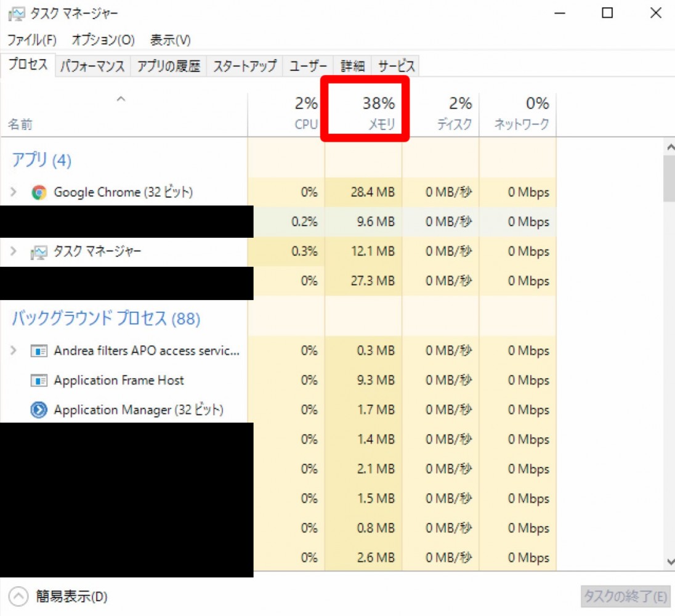Sort by the ディスク column header
675x616 pixels.
tap(441, 115)
